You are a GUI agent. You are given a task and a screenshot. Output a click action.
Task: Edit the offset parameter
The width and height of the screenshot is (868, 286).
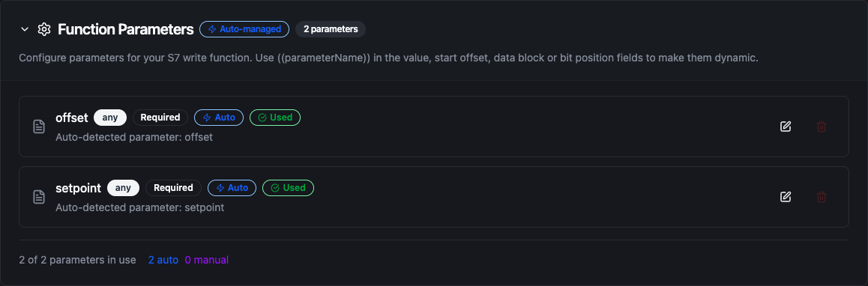(785, 126)
